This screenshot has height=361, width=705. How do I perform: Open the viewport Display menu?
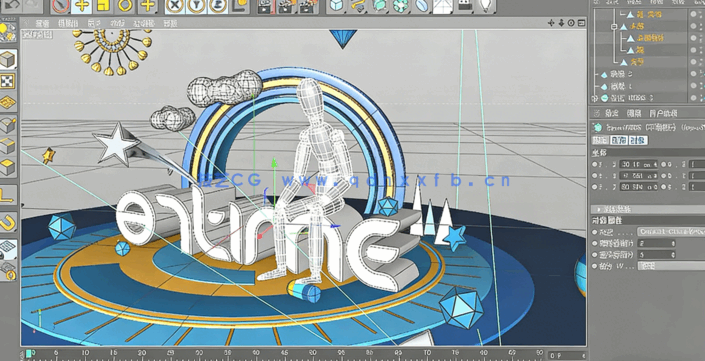pyautogui.click(x=94, y=23)
